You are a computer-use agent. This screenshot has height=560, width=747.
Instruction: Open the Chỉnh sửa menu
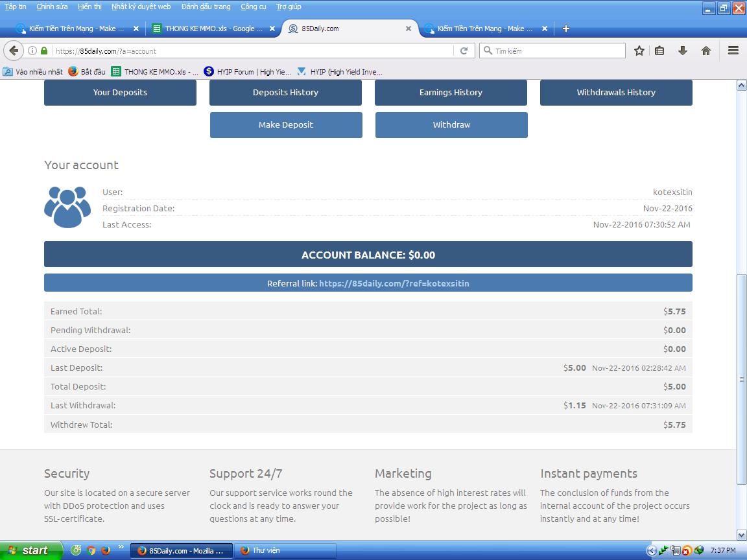pos(52,6)
